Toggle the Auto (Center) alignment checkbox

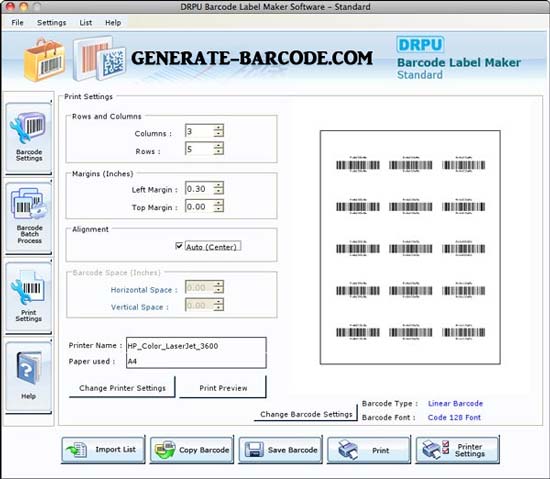click(x=179, y=245)
